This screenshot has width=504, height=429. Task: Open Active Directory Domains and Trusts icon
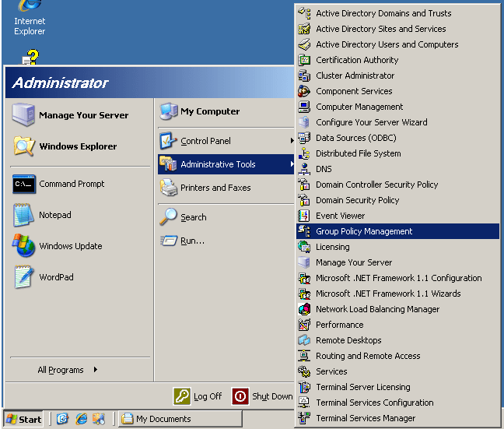pyautogui.click(x=304, y=13)
